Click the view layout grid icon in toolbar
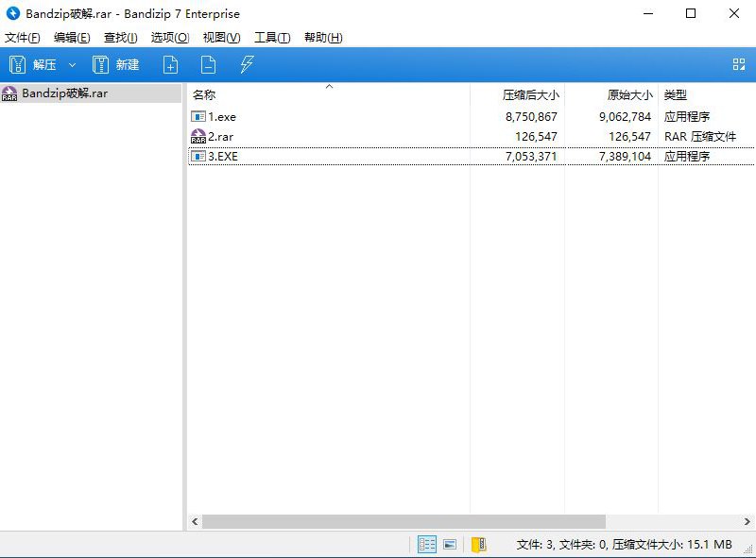 (x=739, y=64)
